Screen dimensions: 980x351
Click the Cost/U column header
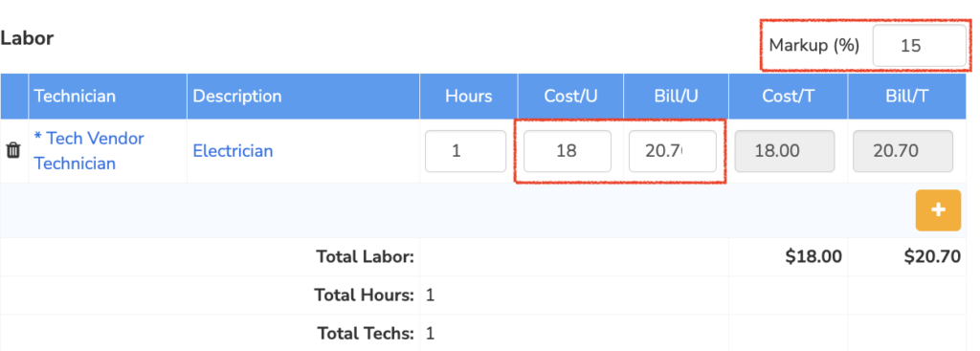tap(570, 97)
